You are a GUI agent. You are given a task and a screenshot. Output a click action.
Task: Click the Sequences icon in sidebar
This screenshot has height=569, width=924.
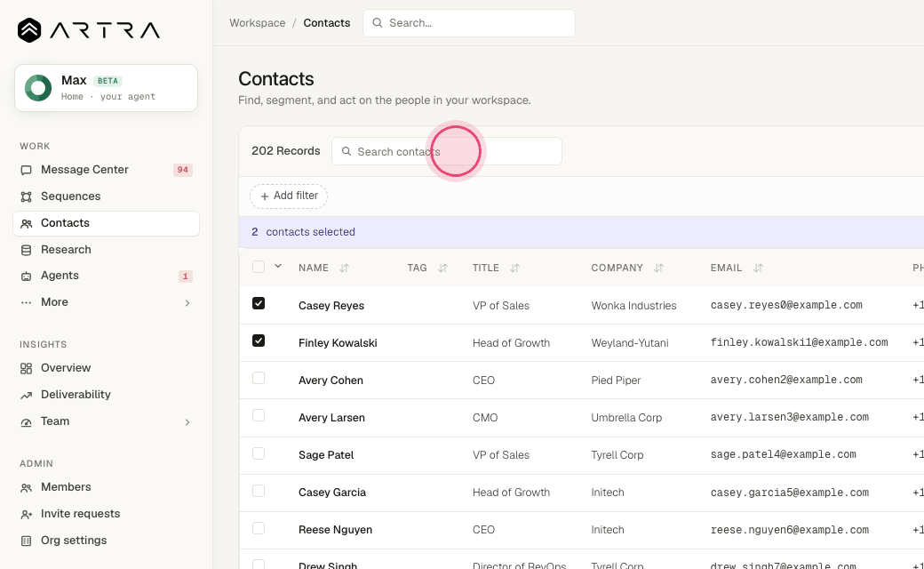click(x=26, y=196)
